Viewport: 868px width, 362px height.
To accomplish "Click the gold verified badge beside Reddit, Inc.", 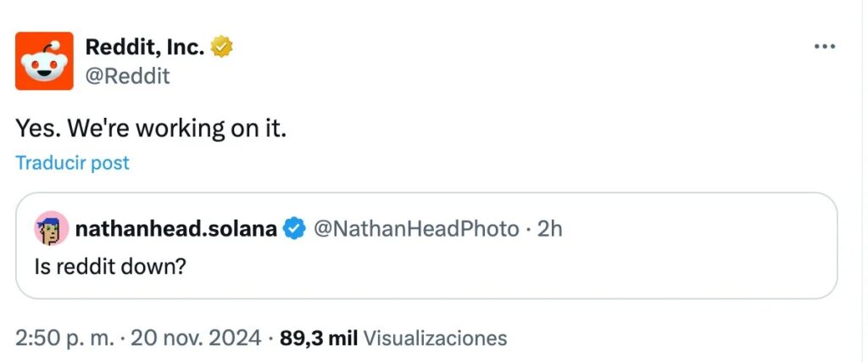I will coord(221,48).
